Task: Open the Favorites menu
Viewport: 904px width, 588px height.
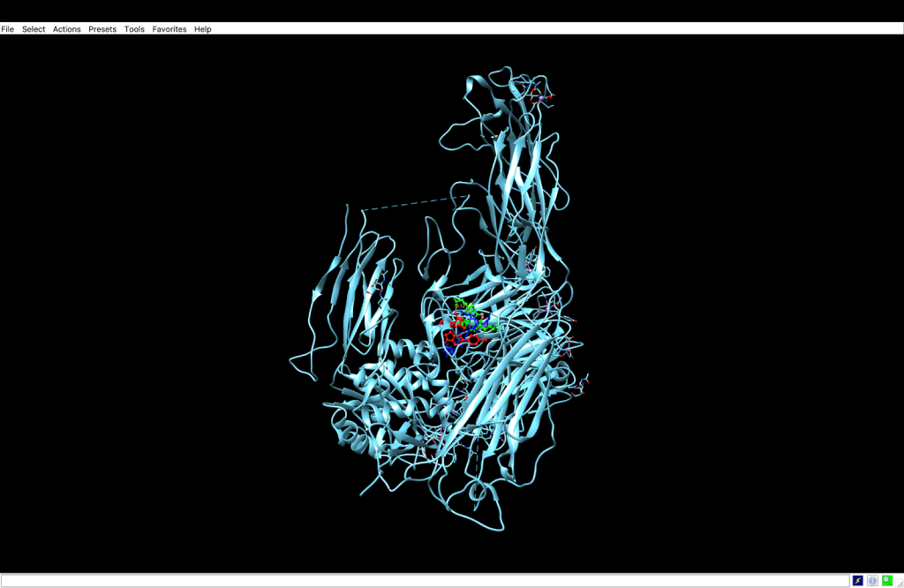Action: [x=169, y=29]
